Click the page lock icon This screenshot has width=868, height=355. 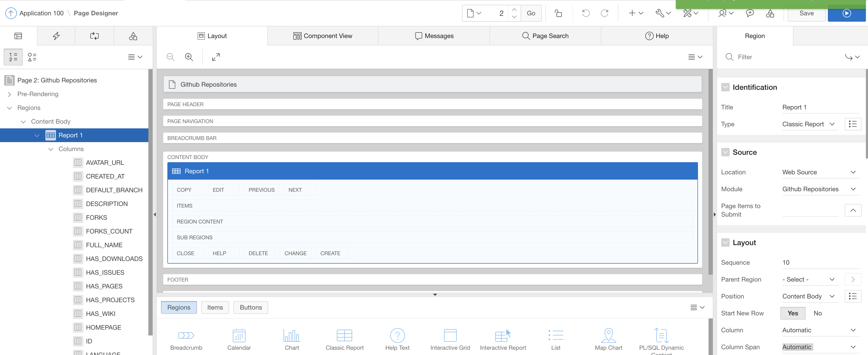click(558, 13)
